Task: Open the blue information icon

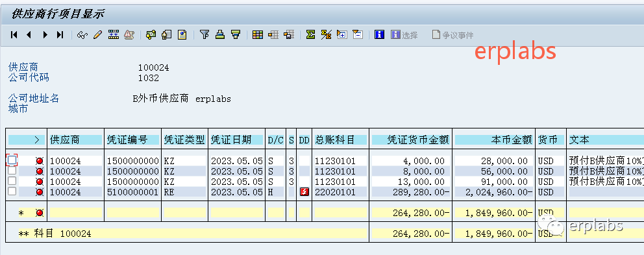Action: 380,35
